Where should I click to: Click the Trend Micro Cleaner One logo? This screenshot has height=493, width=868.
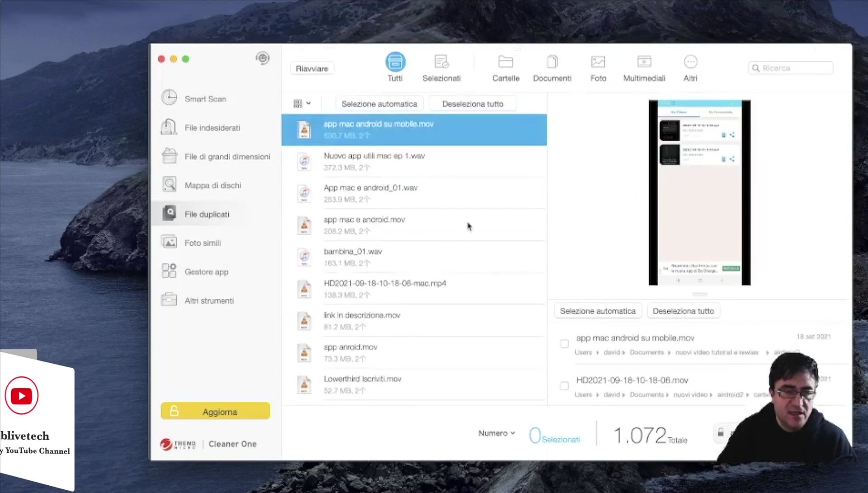[208, 444]
